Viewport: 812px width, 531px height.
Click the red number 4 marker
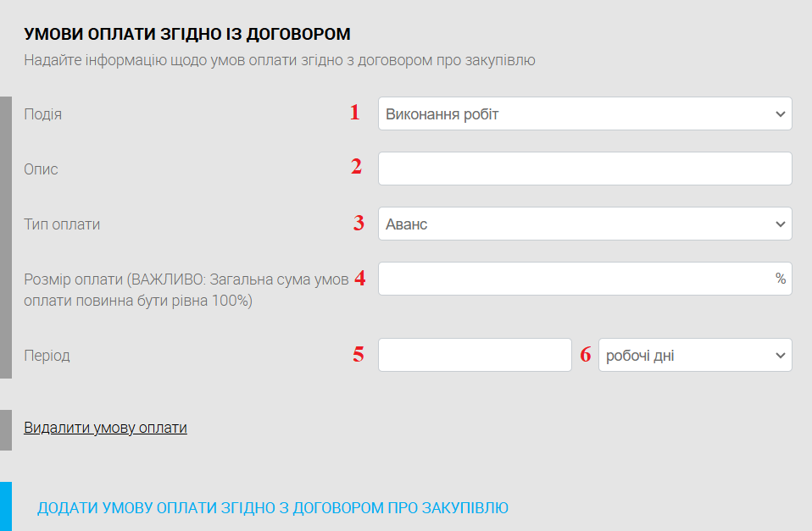(x=359, y=278)
